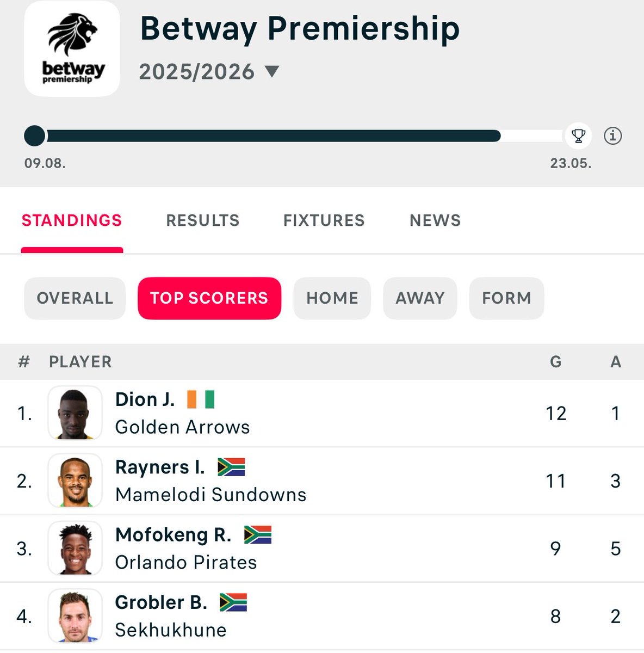
Task: Select the Overall standings filter
Action: pos(75,298)
